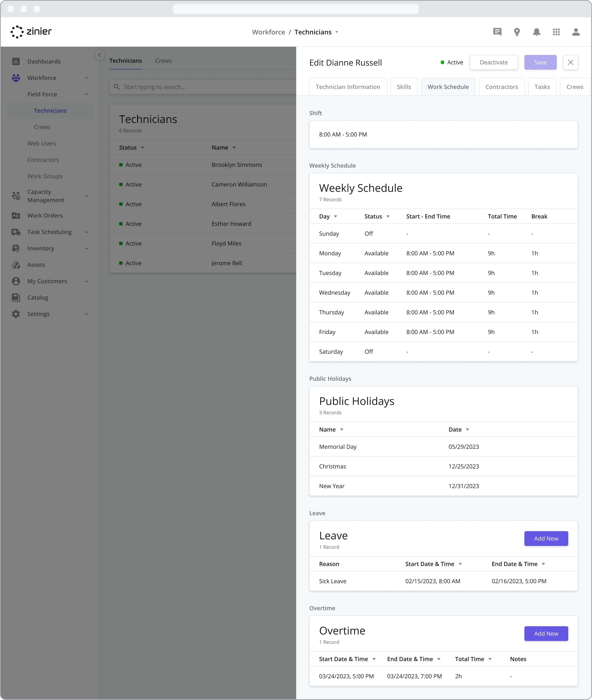The image size is (592, 700).
Task: Open the user profile icon
Action: (576, 32)
